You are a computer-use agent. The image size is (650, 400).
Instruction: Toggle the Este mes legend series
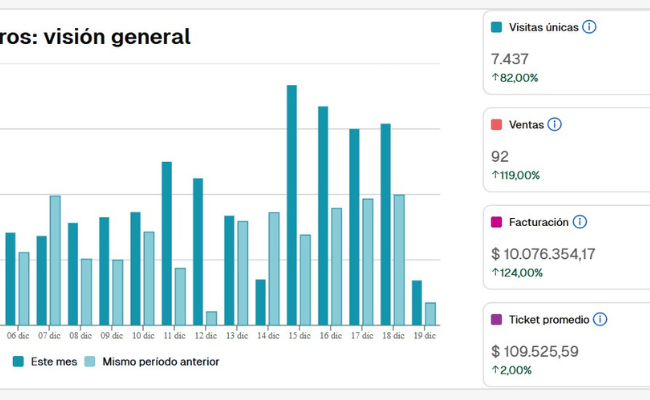pos(45,361)
